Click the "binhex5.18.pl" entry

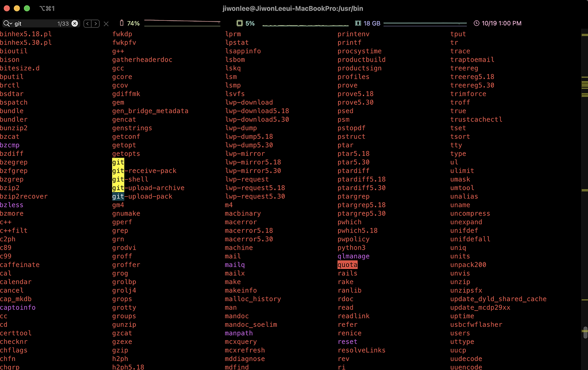(26, 34)
